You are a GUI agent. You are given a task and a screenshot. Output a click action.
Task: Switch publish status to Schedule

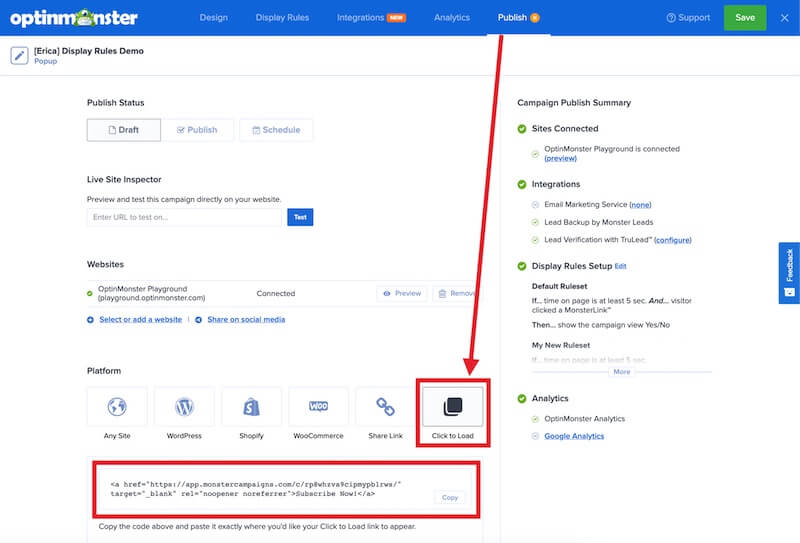click(276, 130)
